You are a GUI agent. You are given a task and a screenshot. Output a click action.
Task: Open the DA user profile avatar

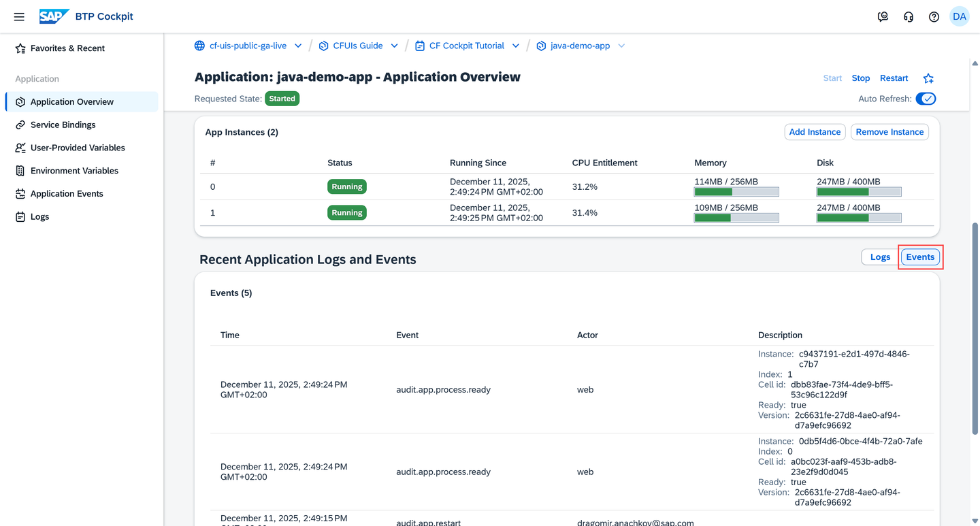pos(960,16)
